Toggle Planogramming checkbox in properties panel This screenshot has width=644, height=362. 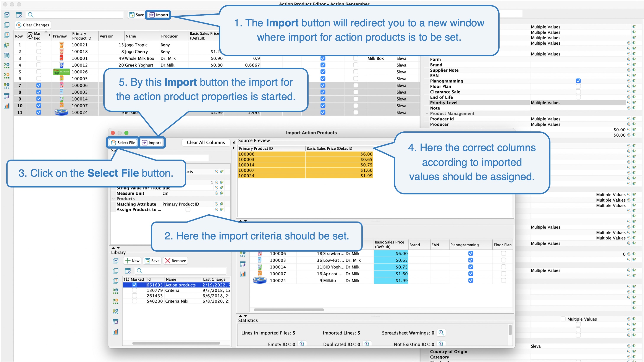click(578, 81)
